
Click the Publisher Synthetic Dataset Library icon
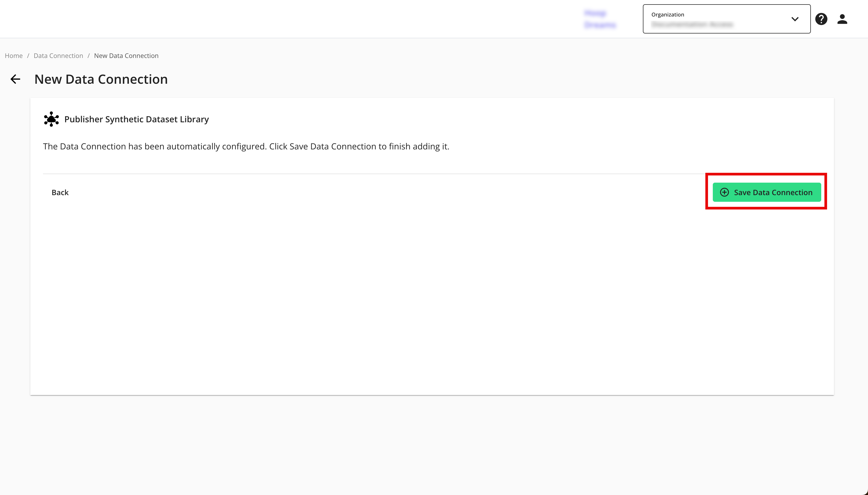click(51, 119)
